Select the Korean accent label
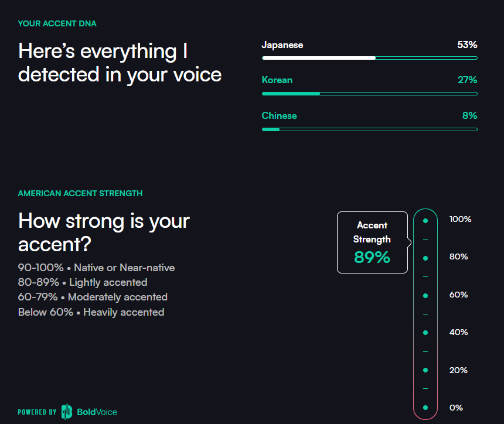Screen dimensions: 504x424 point(277,80)
